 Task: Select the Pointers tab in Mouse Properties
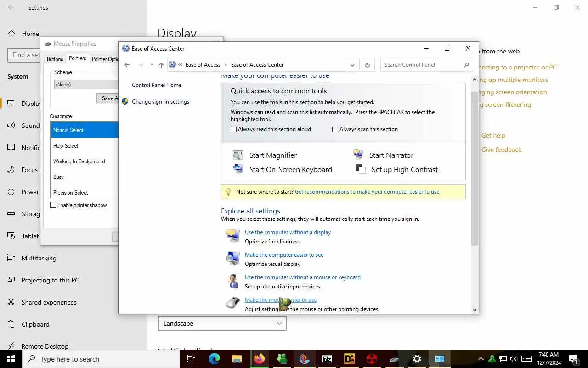click(x=77, y=58)
